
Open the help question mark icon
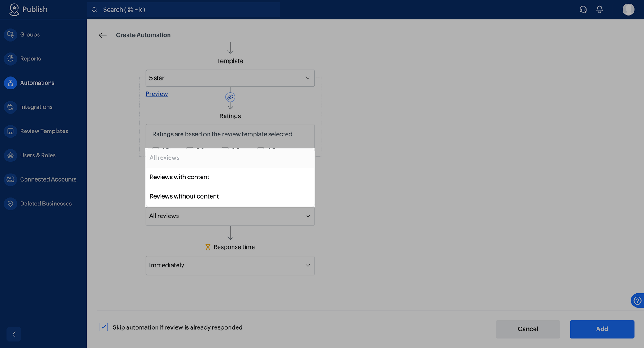coord(638,301)
